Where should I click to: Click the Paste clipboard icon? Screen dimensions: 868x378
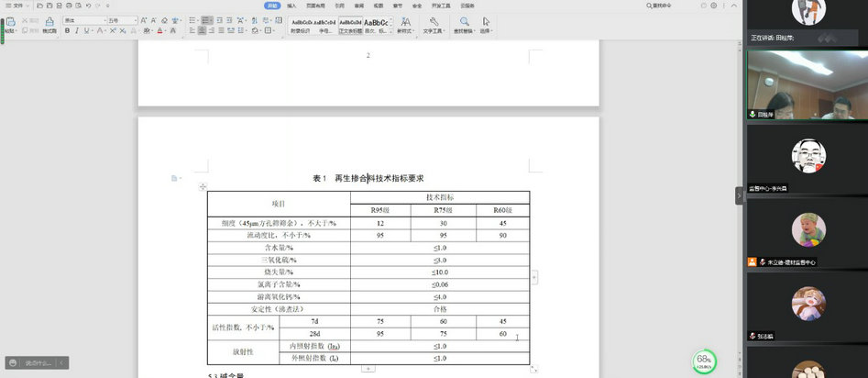tap(8, 20)
